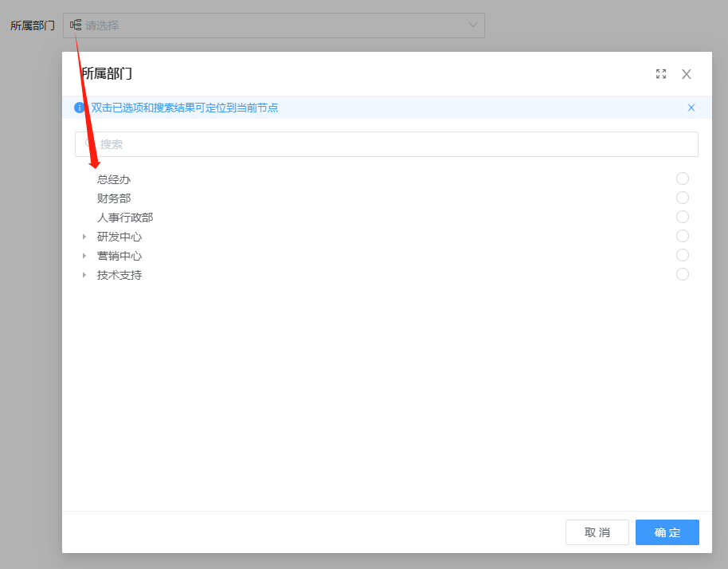
Task: Pick the 技术支持 radio button
Action: [682, 274]
